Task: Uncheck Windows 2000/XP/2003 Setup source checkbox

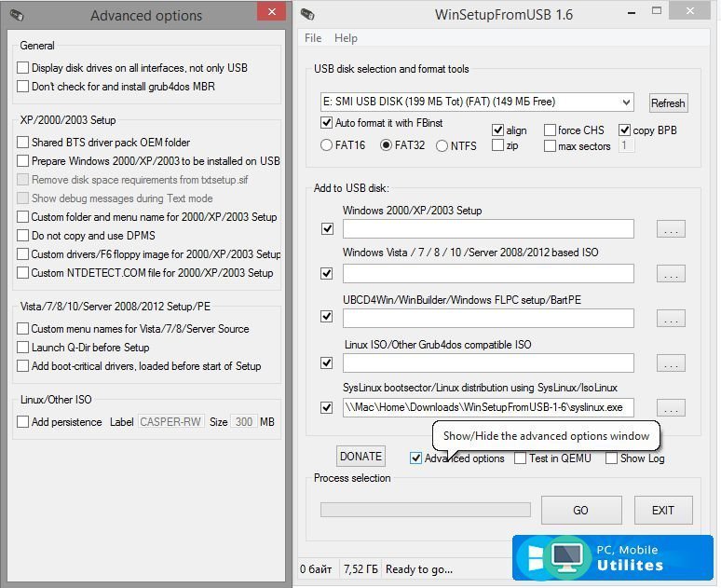Action: [327, 228]
